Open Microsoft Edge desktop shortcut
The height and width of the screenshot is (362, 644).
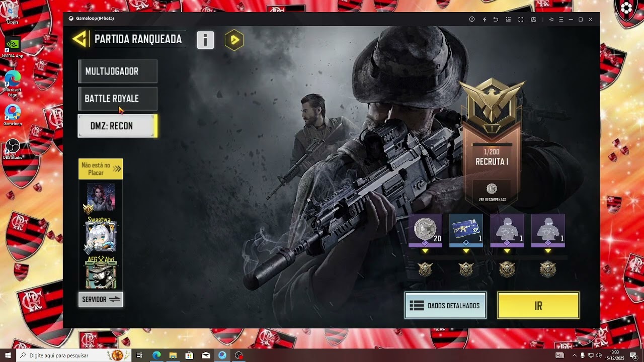pyautogui.click(x=13, y=83)
